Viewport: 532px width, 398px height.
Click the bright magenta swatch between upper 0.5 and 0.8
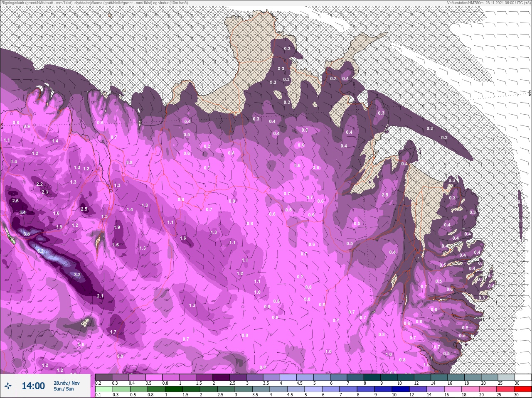click(x=154, y=377)
